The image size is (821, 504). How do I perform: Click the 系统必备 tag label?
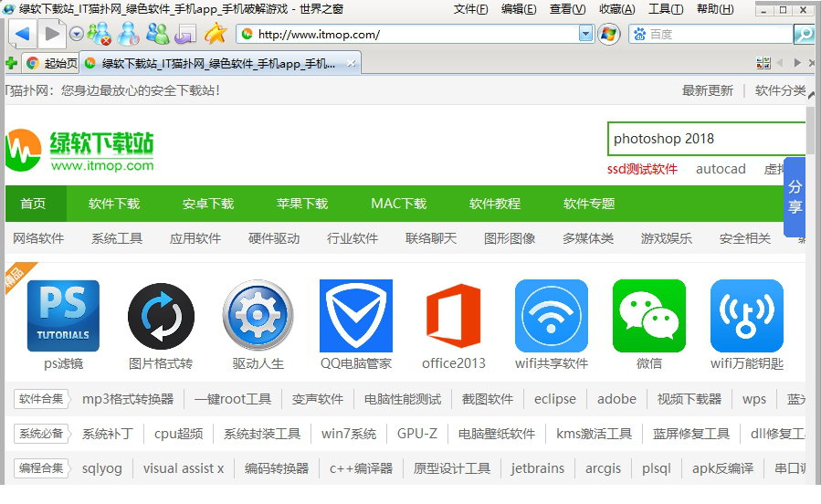41,434
